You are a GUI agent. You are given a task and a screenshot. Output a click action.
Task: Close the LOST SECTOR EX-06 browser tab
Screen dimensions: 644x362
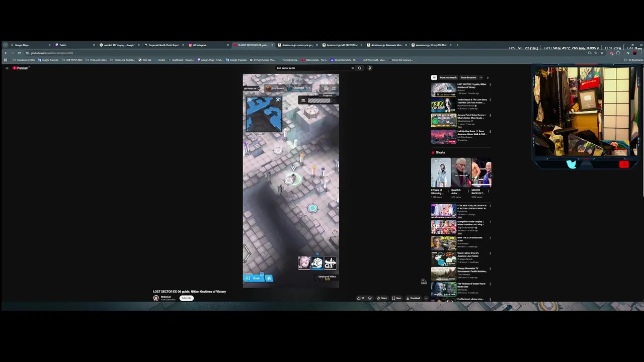point(272,45)
